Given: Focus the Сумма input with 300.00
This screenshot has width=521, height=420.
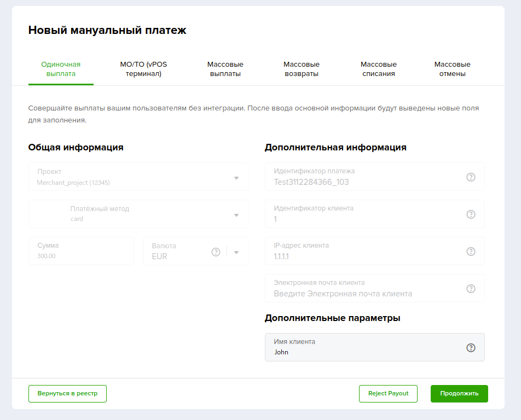Looking at the screenshot, I should pyautogui.click(x=81, y=251).
